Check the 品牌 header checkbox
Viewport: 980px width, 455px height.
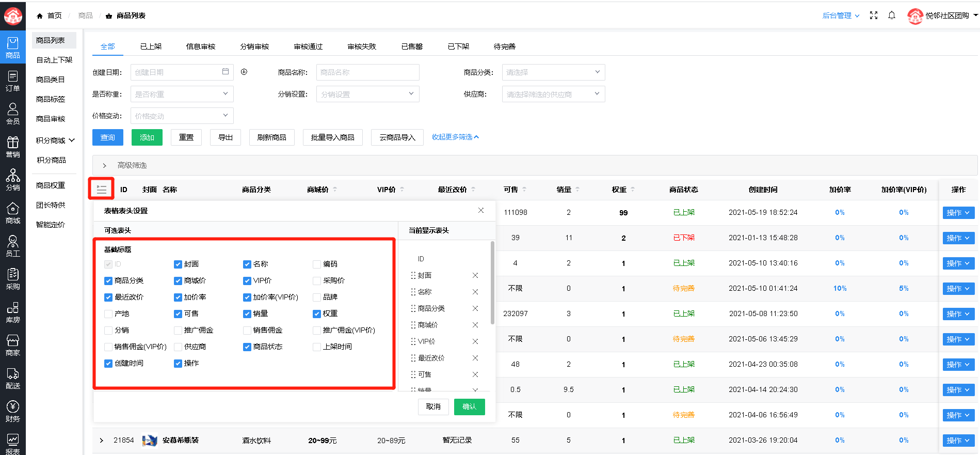[317, 297]
